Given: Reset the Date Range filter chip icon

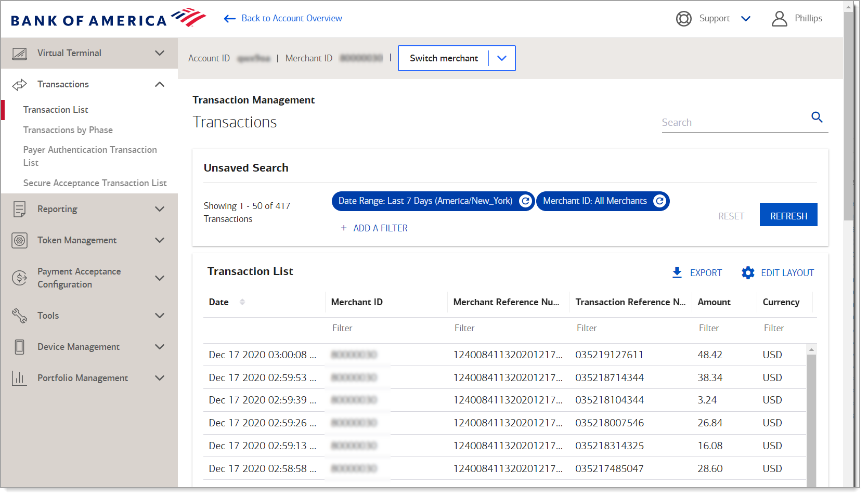Looking at the screenshot, I should coord(525,201).
